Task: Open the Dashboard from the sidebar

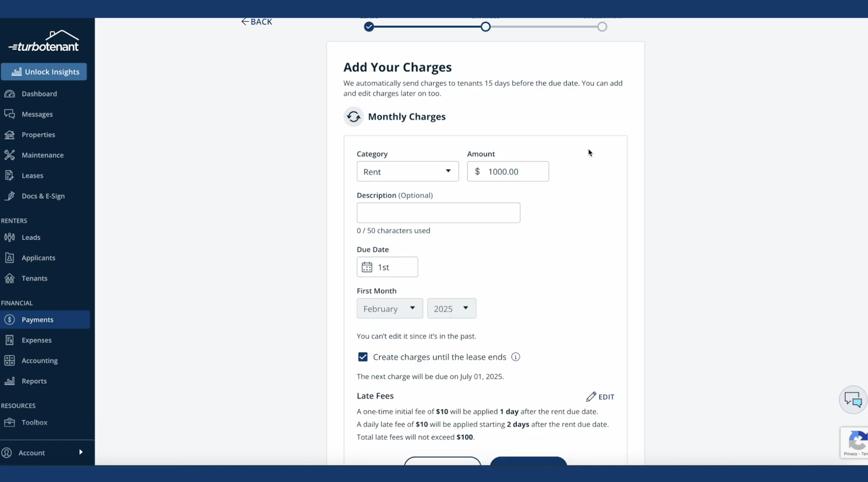Action: tap(38, 94)
